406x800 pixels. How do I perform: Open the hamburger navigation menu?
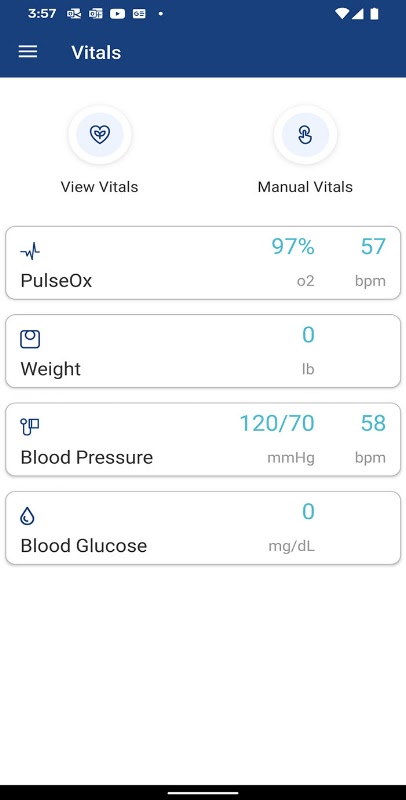point(28,52)
